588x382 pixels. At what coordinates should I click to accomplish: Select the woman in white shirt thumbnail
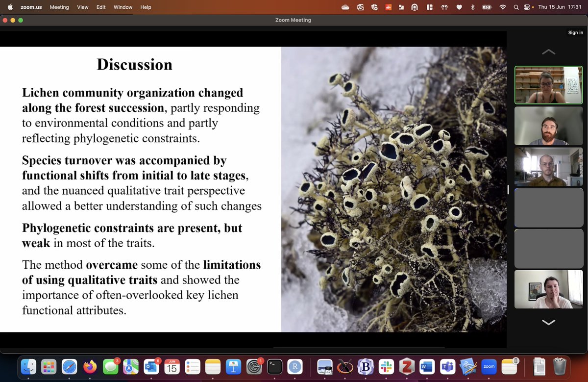(x=549, y=289)
